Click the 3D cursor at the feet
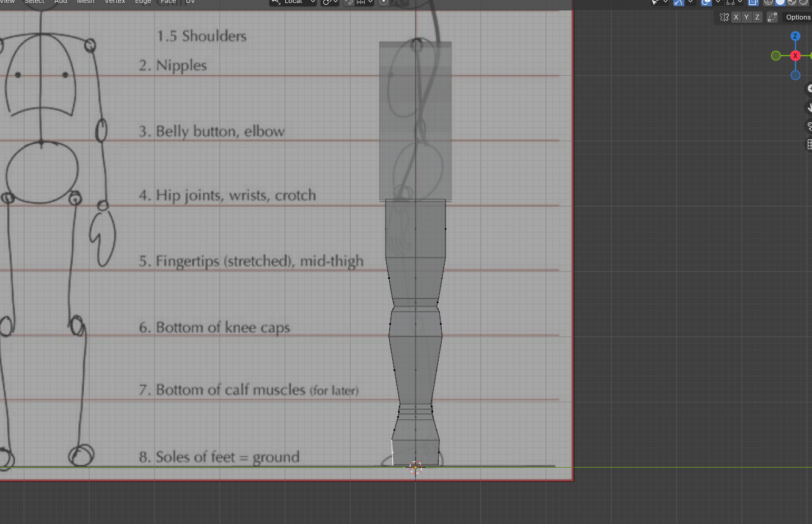The height and width of the screenshot is (524, 812). 415,467
